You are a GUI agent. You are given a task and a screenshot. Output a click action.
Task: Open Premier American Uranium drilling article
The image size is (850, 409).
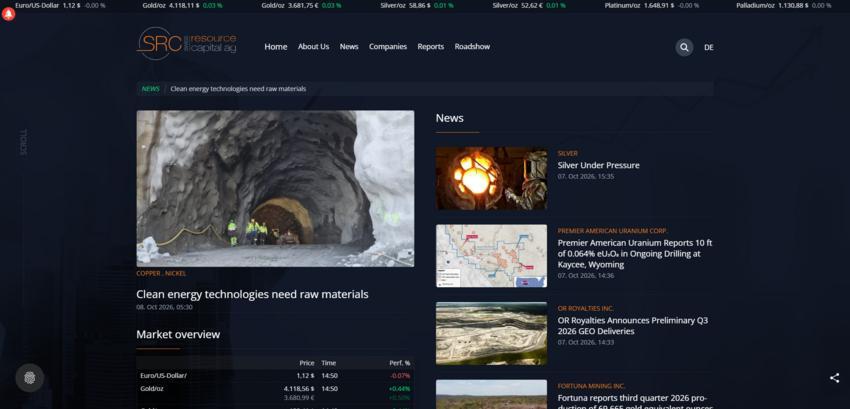click(x=635, y=254)
